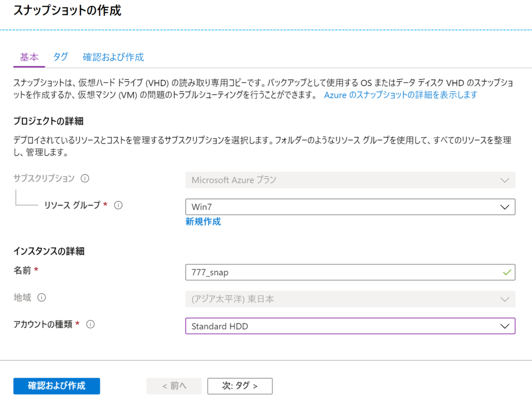
Task: Click the 新規作成 link under resource group
Action: [203, 222]
